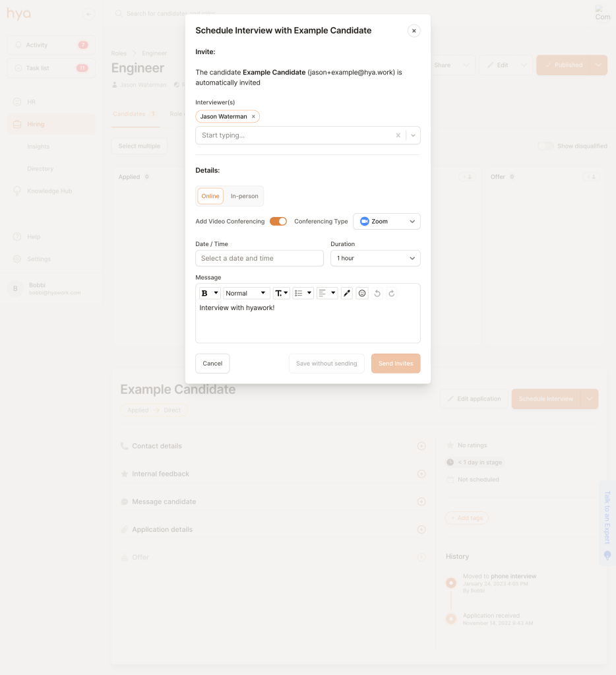
Task: Click the Cancel button
Action: [x=212, y=364]
